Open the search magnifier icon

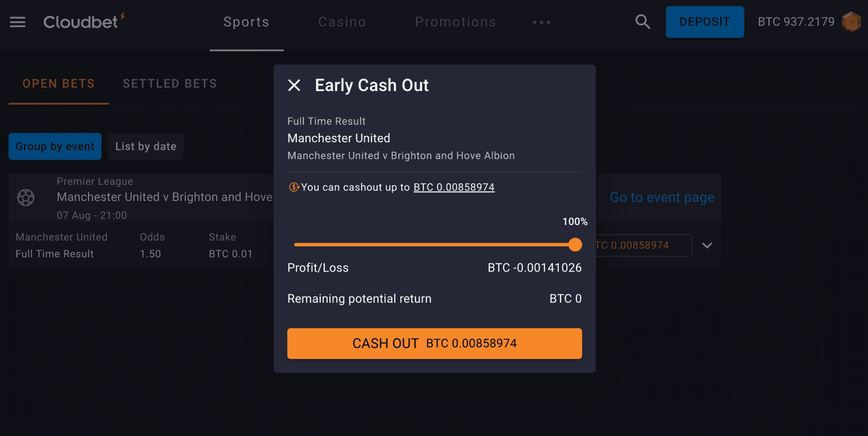coord(643,22)
